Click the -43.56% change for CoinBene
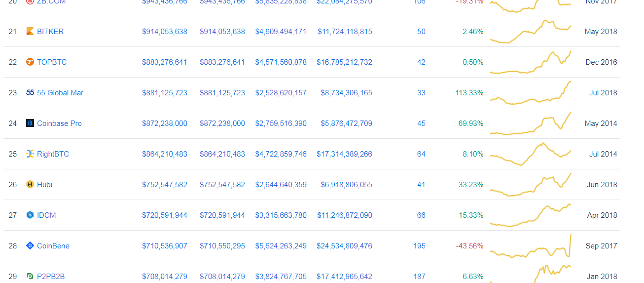Viewport: 644px width, 283px height. point(469,246)
